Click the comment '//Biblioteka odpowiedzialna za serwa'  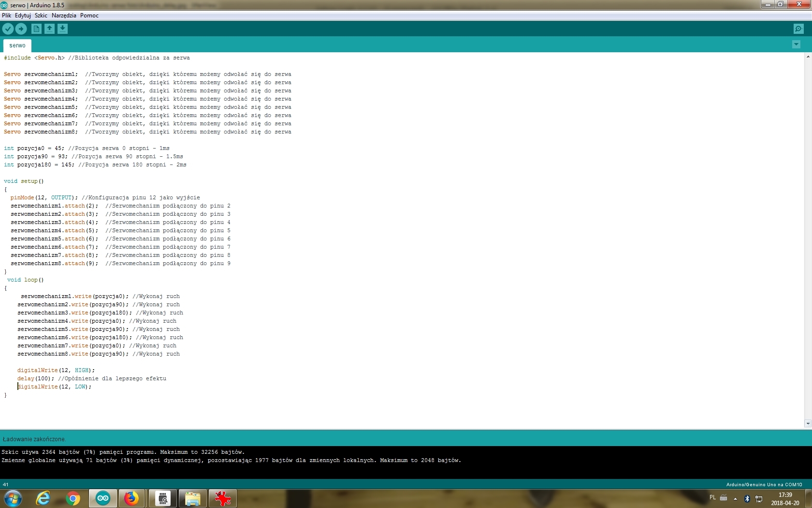(129, 58)
